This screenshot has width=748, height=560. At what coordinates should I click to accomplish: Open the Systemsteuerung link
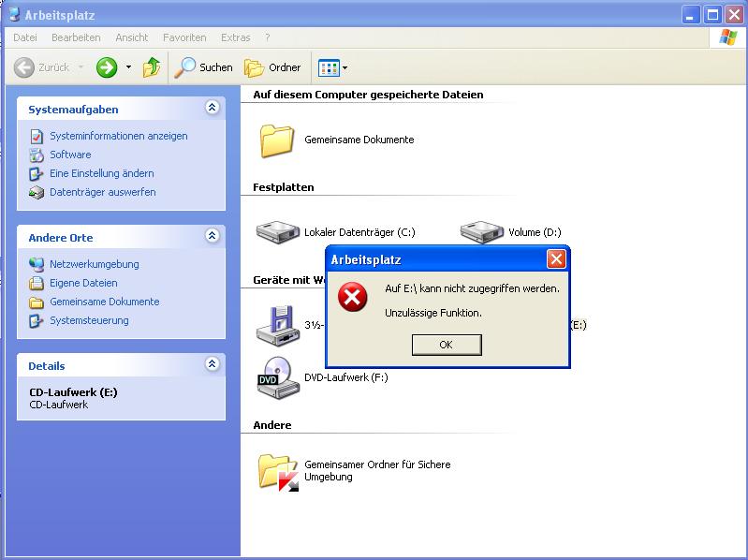pos(89,320)
